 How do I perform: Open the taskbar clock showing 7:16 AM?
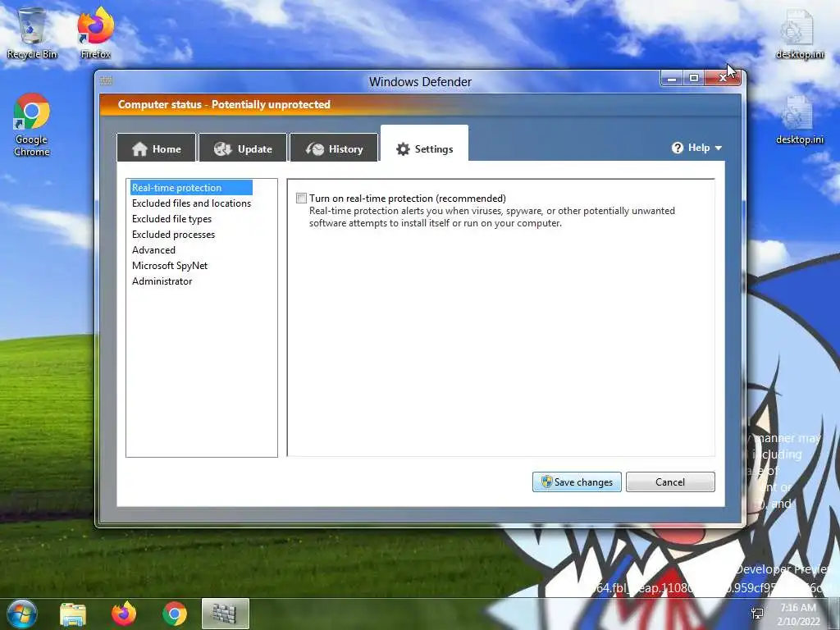[798, 614]
